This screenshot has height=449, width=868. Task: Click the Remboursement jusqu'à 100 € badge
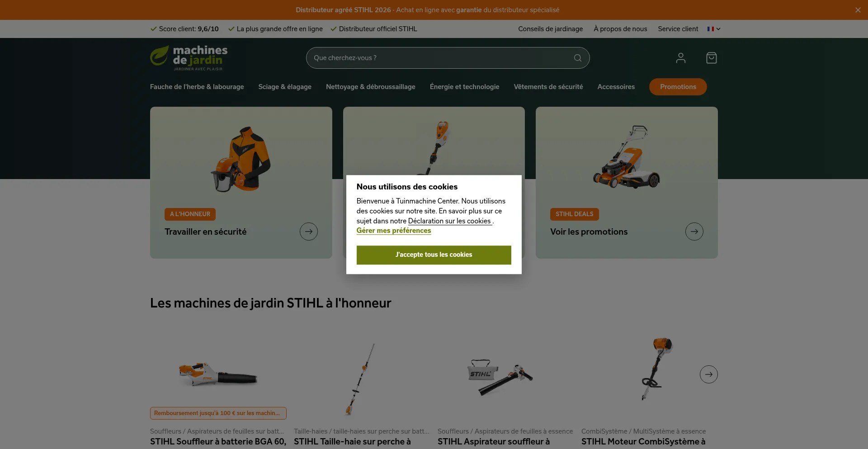pos(218,413)
